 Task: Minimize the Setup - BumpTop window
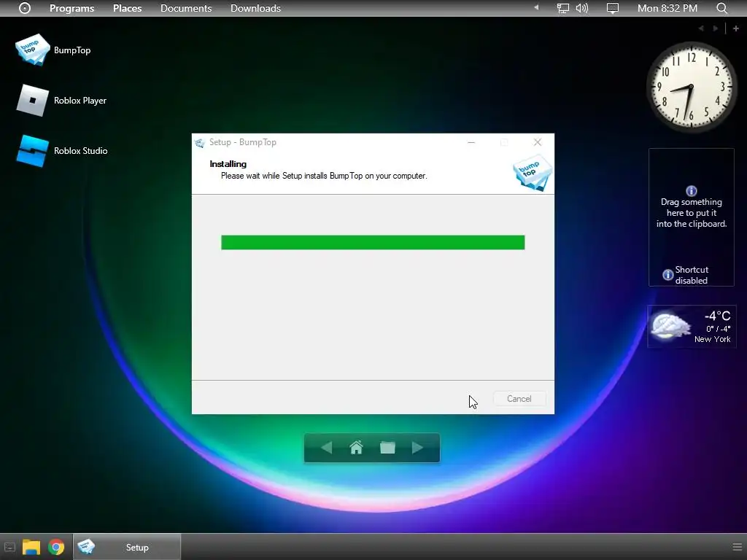click(471, 142)
